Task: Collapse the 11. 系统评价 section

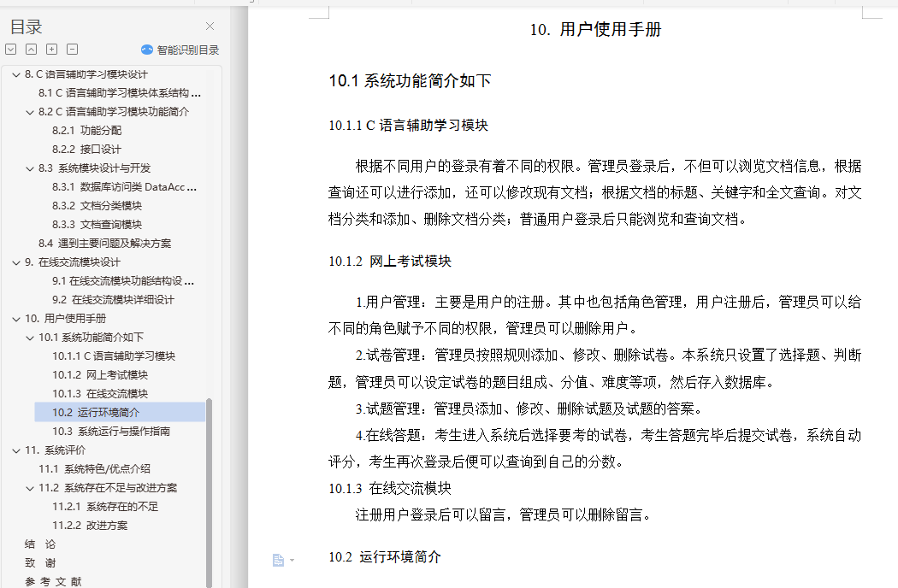Action: (x=16, y=450)
